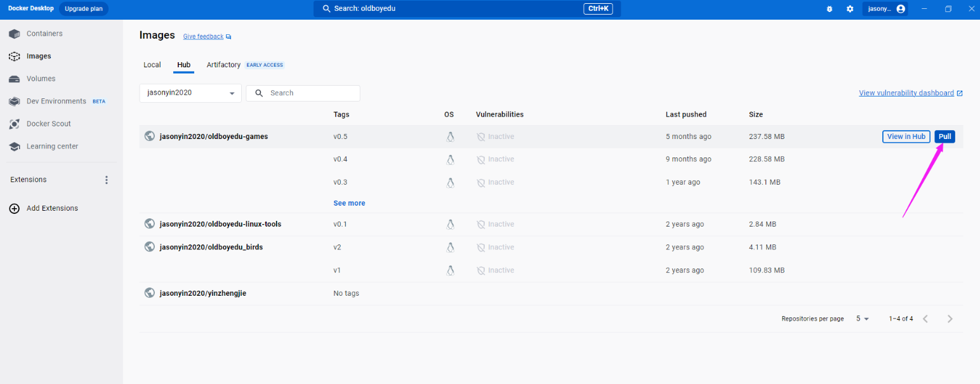980x384 pixels.
Task: Open the Extensions three-dot menu
Action: 107,180
